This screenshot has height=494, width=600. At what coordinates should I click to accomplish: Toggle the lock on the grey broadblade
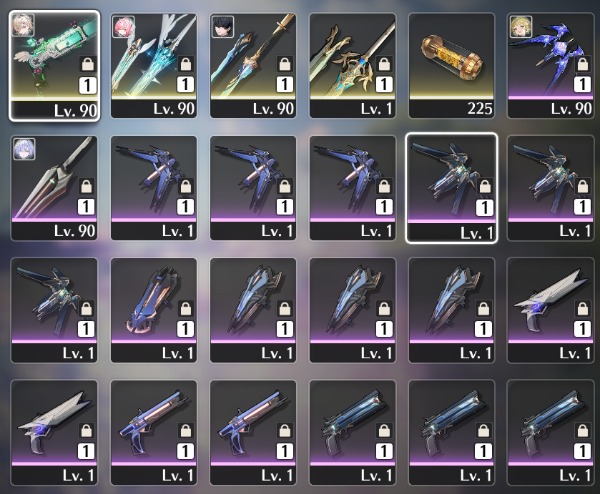tap(86, 186)
